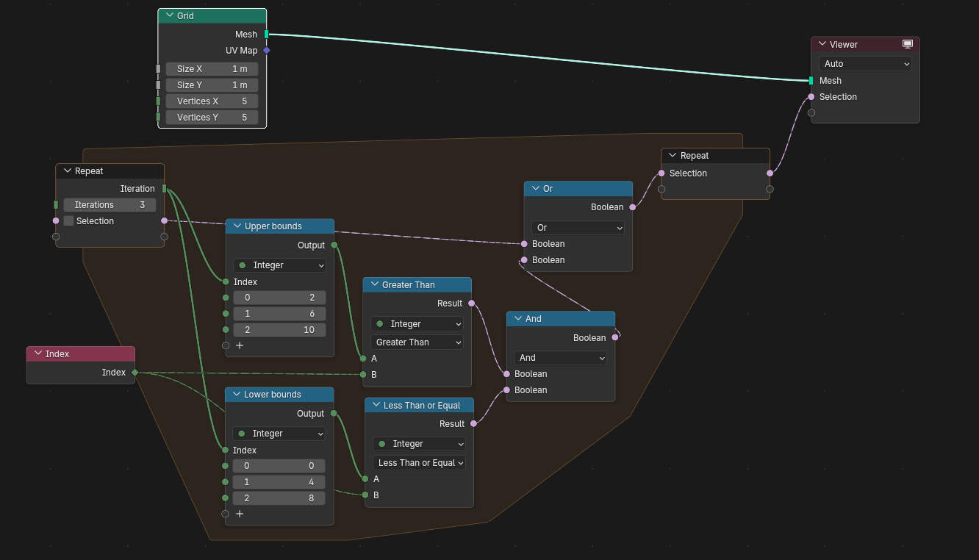979x560 pixels.
Task: Click Lower bounds item 1 value 4
Action: [x=279, y=482]
